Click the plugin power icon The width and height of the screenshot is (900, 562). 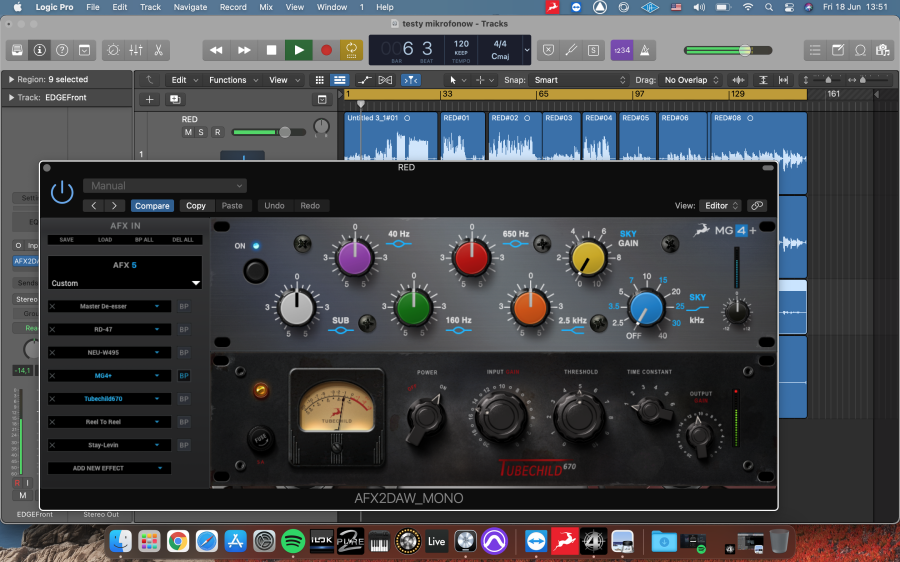[x=62, y=192]
